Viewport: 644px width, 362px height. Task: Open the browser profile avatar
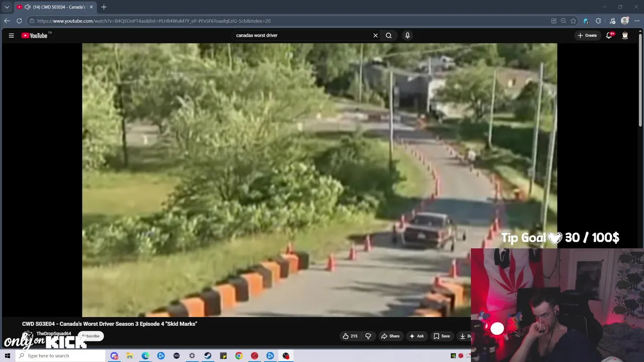pyautogui.click(x=625, y=21)
